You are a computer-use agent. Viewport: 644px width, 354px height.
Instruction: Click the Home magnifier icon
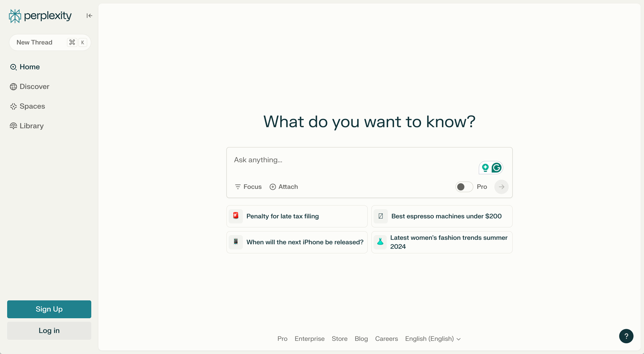pyautogui.click(x=13, y=67)
